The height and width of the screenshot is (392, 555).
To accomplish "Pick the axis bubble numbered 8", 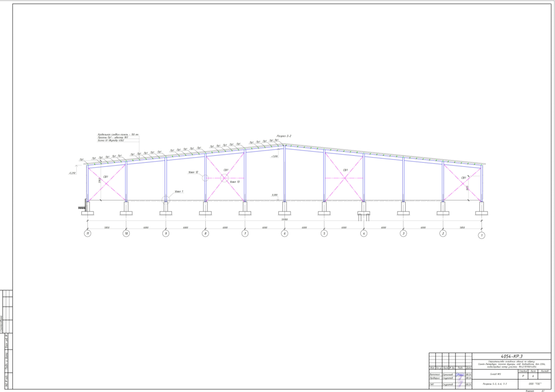I will point(205,234).
